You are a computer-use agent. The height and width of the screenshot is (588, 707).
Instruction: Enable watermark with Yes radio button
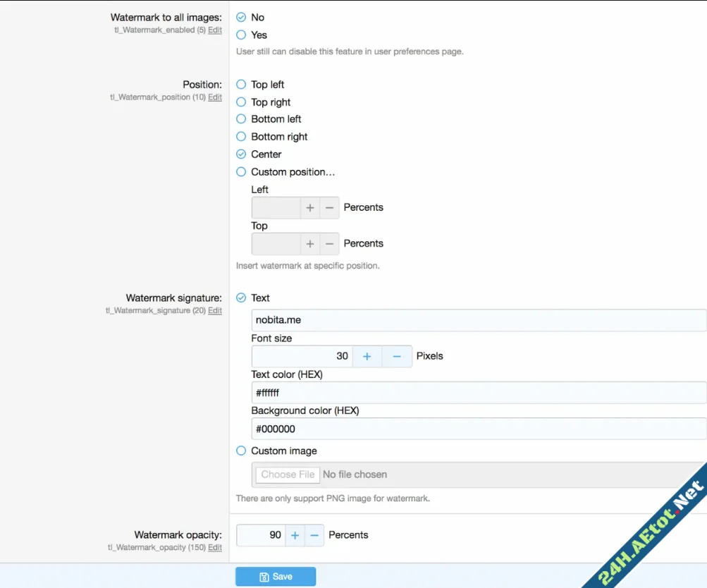241,35
